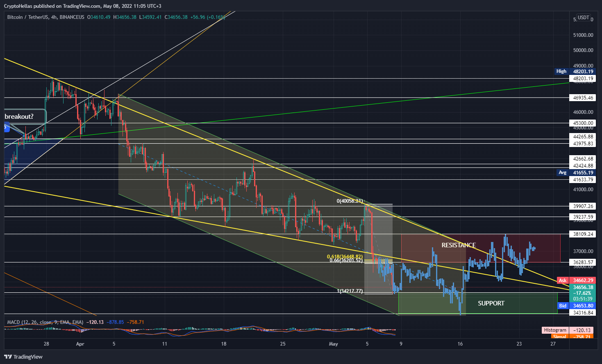Click the 39907.26 price tag

pyautogui.click(x=583, y=206)
